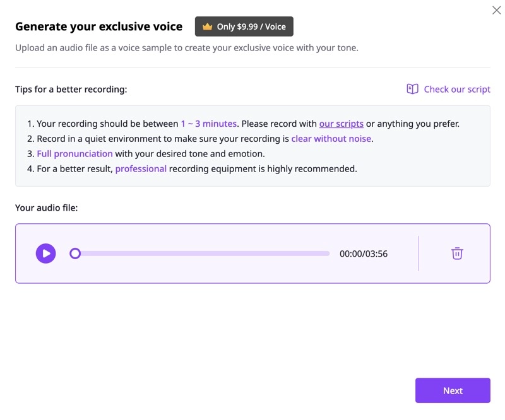
Task: Click the 'Generate your exclusive voice' heading
Action: point(98,26)
